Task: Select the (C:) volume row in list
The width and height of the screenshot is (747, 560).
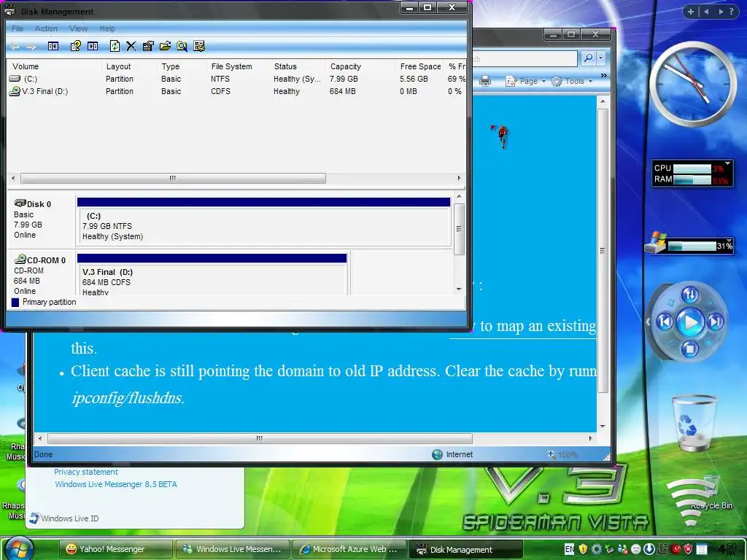Action: tap(236, 79)
